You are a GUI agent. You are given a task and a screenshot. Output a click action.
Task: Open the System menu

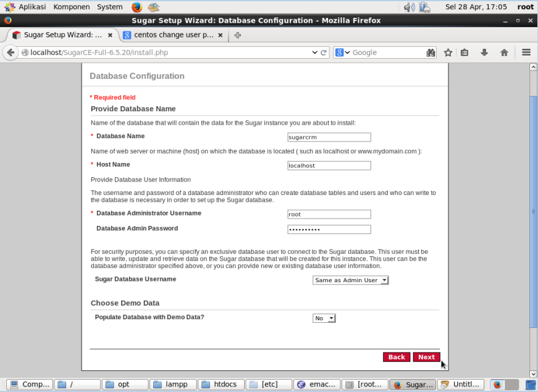[x=109, y=7]
